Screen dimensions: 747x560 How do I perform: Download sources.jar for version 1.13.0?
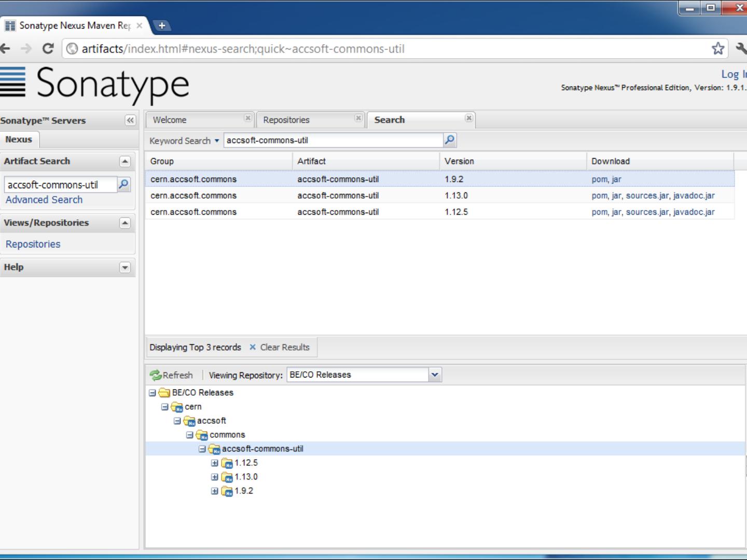click(x=647, y=195)
